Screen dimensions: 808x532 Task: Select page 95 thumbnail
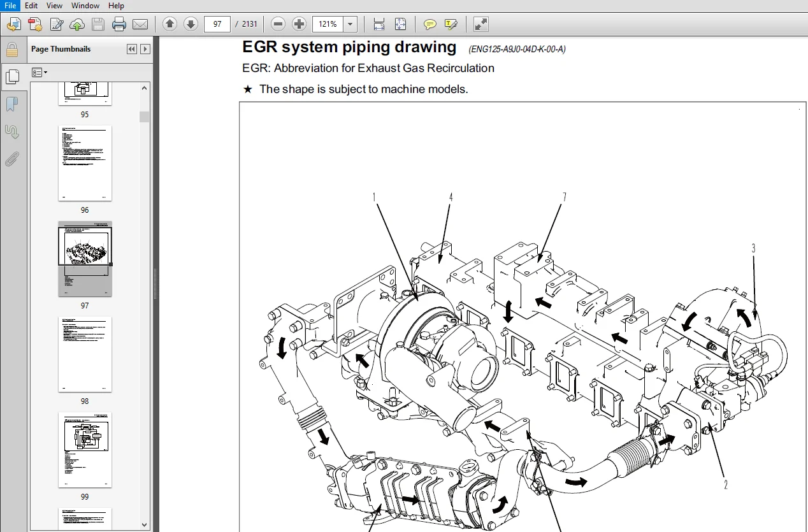(85, 94)
